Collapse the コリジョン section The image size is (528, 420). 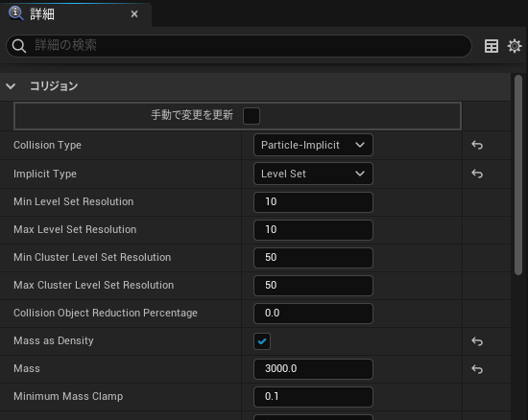click(11, 86)
